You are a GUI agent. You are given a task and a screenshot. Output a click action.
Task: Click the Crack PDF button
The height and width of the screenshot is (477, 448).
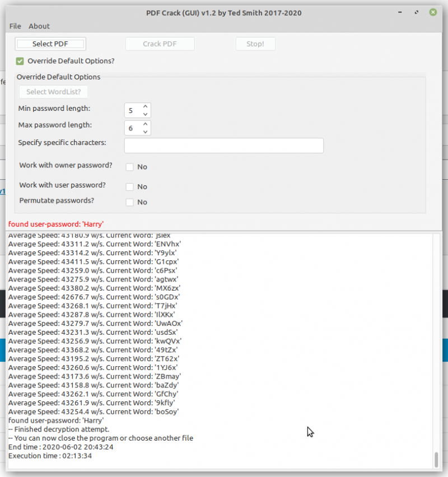click(160, 44)
